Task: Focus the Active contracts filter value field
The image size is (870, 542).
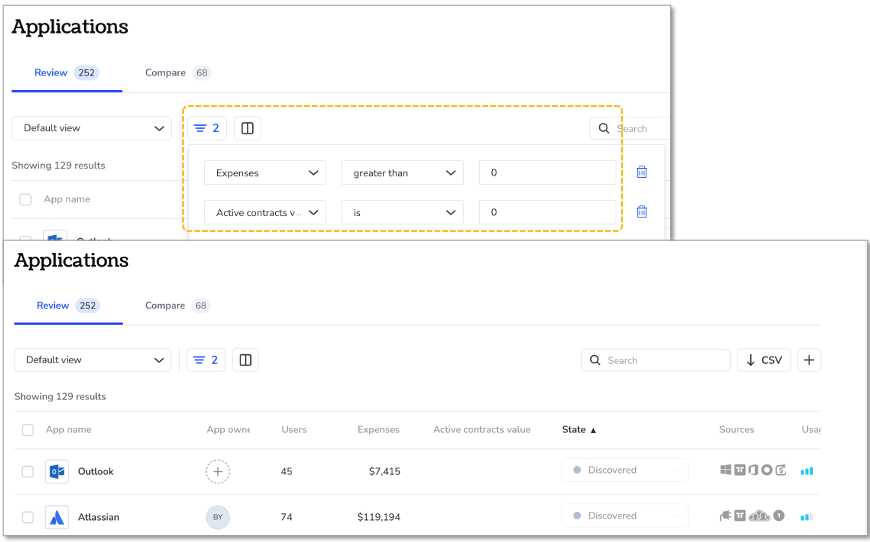Action: tap(547, 212)
